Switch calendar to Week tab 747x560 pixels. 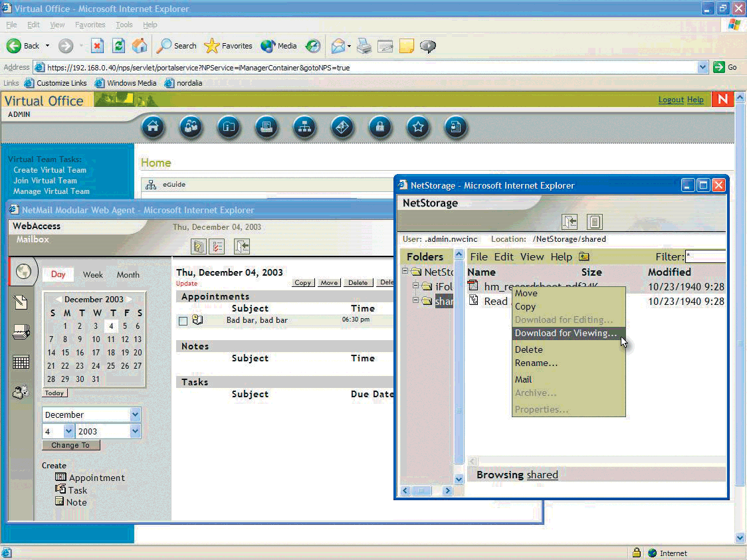click(x=92, y=275)
